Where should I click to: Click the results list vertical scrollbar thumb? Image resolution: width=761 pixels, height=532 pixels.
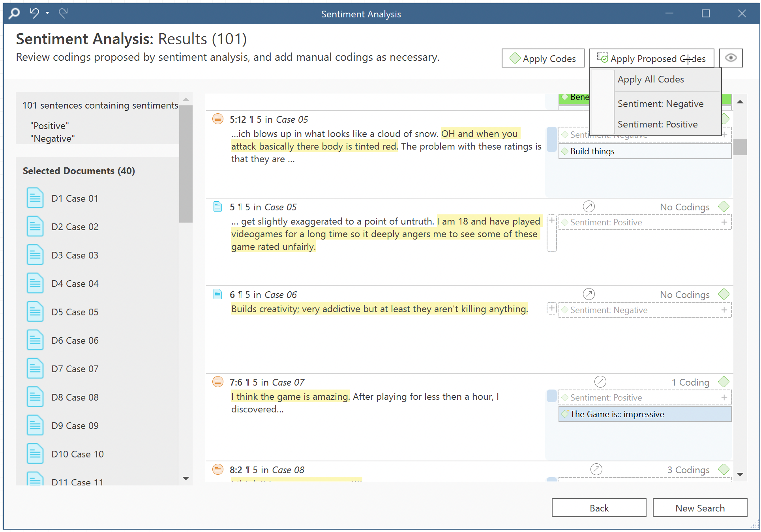(x=740, y=147)
